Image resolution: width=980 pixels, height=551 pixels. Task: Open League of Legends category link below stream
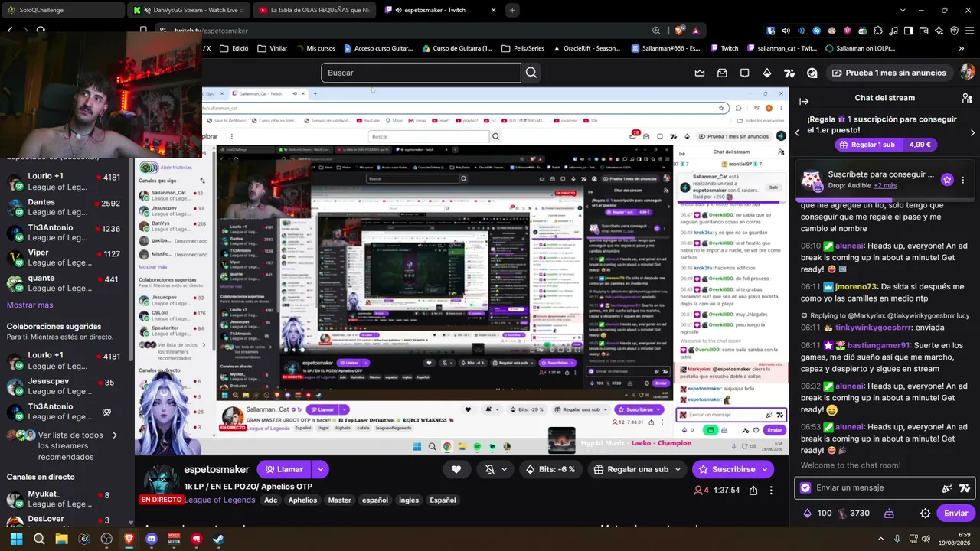coord(220,500)
